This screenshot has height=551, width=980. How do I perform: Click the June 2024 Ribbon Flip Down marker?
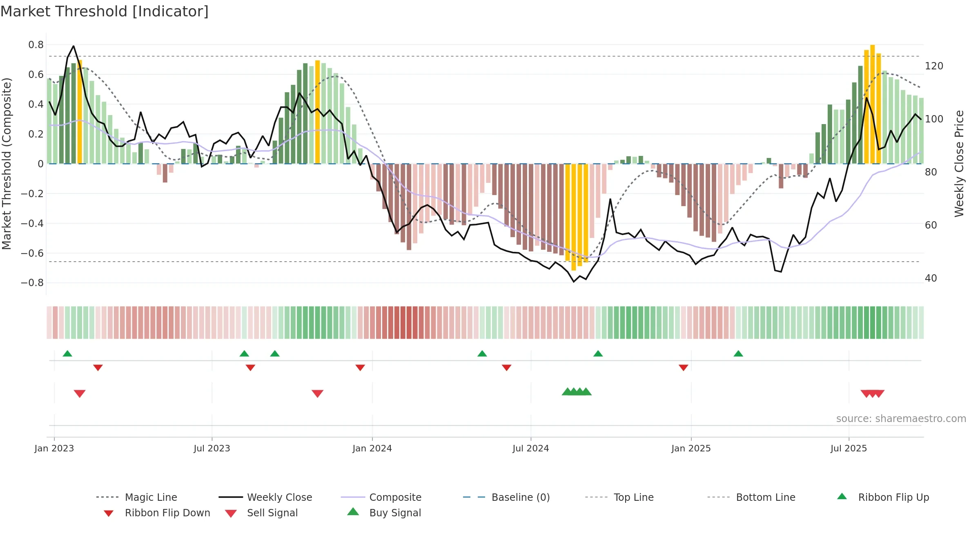(507, 368)
